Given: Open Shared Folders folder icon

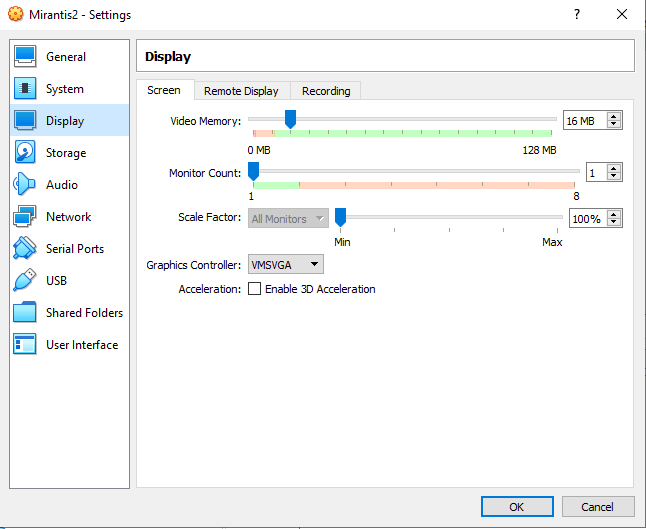Looking at the screenshot, I should [x=26, y=313].
